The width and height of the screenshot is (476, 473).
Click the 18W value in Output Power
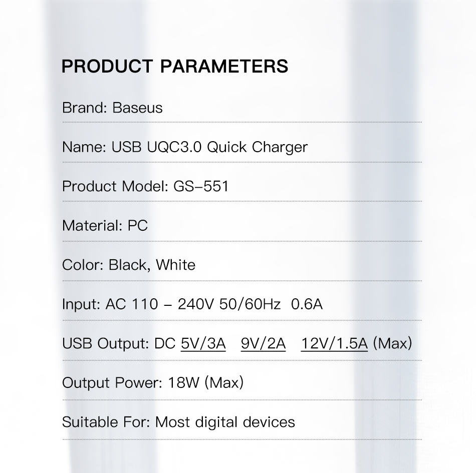(183, 382)
